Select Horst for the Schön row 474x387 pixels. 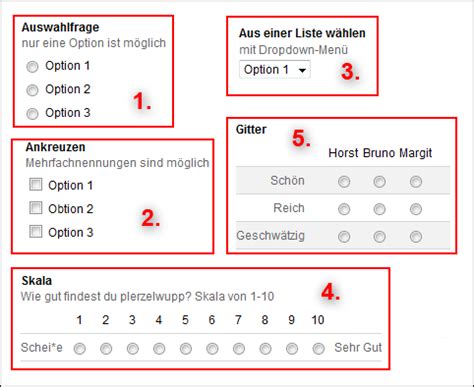[344, 182]
